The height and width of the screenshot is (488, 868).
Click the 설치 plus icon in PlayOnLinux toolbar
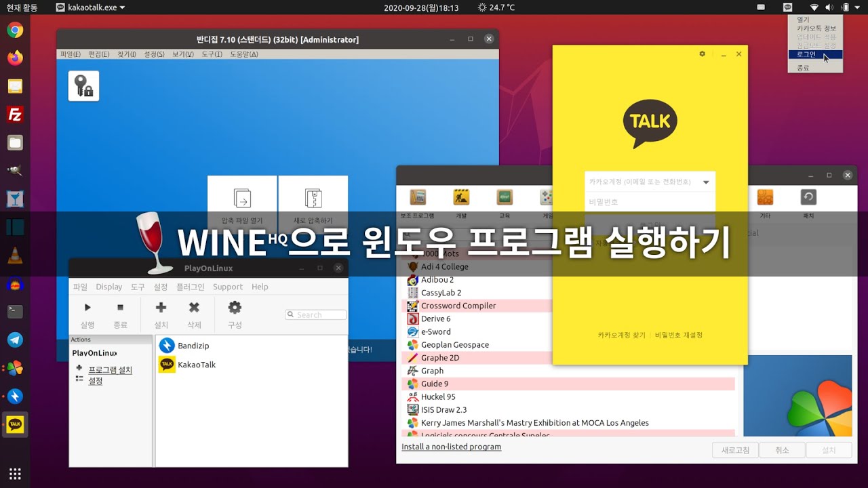click(161, 308)
